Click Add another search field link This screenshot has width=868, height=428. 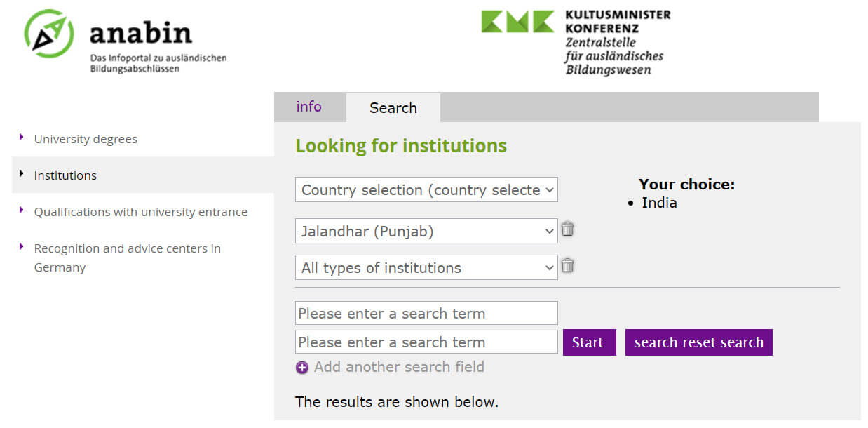pyautogui.click(x=399, y=367)
